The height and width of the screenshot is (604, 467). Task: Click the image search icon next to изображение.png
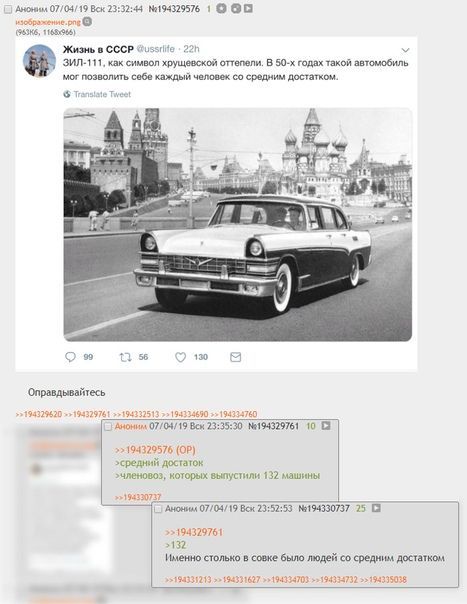87,22
